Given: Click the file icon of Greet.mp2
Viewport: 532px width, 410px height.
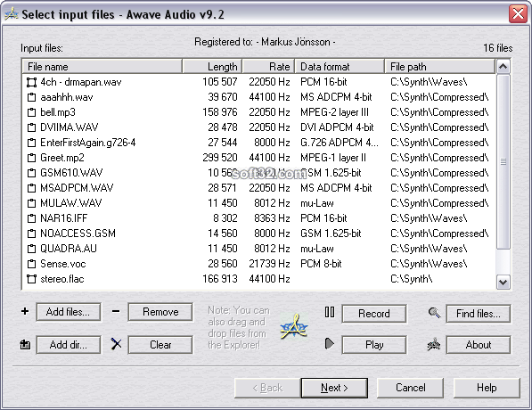Looking at the screenshot, I should click(x=31, y=158).
